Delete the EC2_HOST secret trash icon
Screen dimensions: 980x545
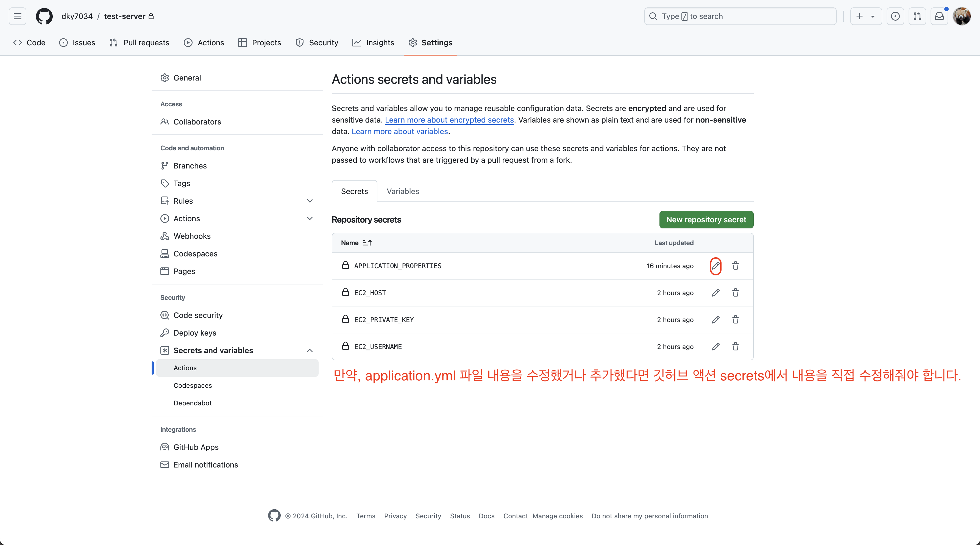click(735, 293)
